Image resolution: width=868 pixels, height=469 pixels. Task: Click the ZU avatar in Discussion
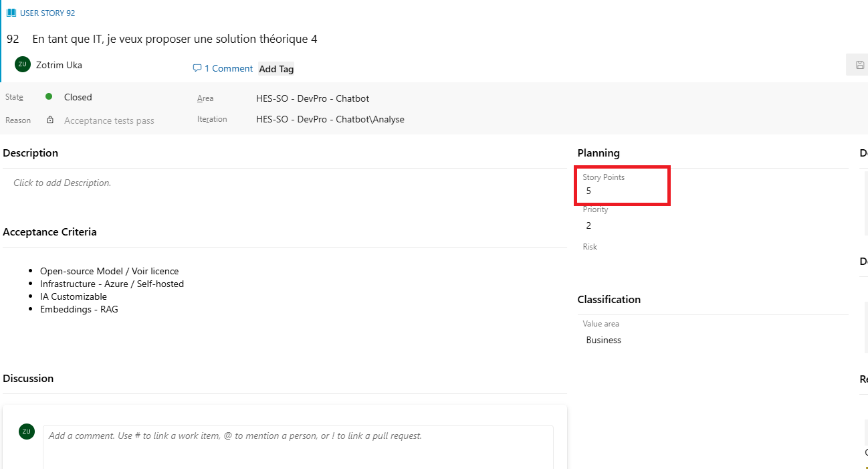coord(27,432)
